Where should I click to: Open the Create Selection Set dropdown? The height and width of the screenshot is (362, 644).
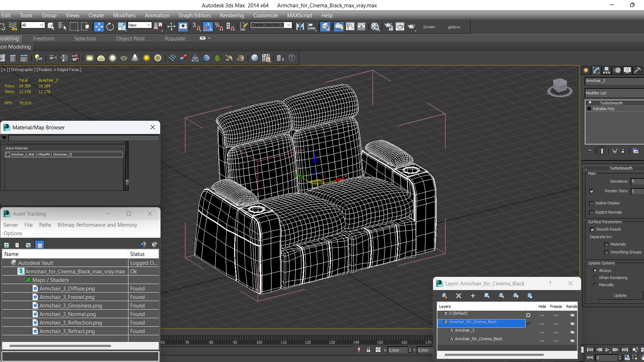click(271, 25)
